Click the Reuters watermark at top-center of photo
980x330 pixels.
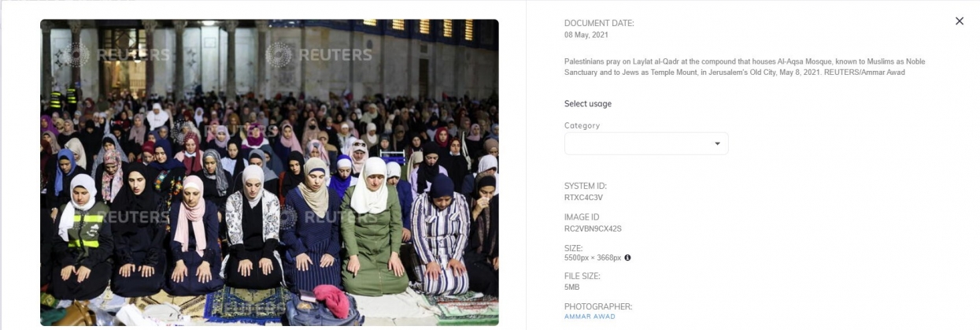(319, 55)
